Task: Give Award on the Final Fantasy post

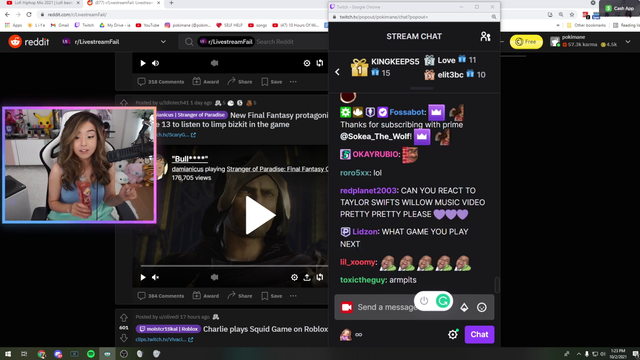Action: (206, 296)
